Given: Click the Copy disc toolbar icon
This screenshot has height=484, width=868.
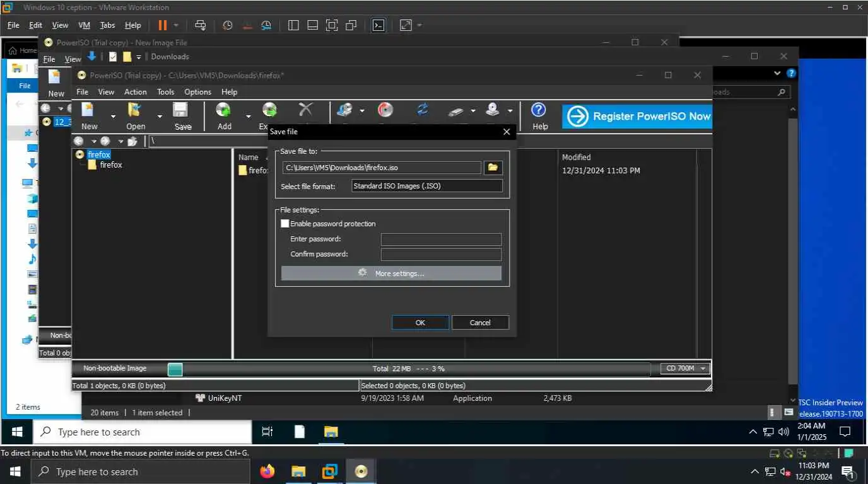Looking at the screenshot, I should tap(344, 110).
